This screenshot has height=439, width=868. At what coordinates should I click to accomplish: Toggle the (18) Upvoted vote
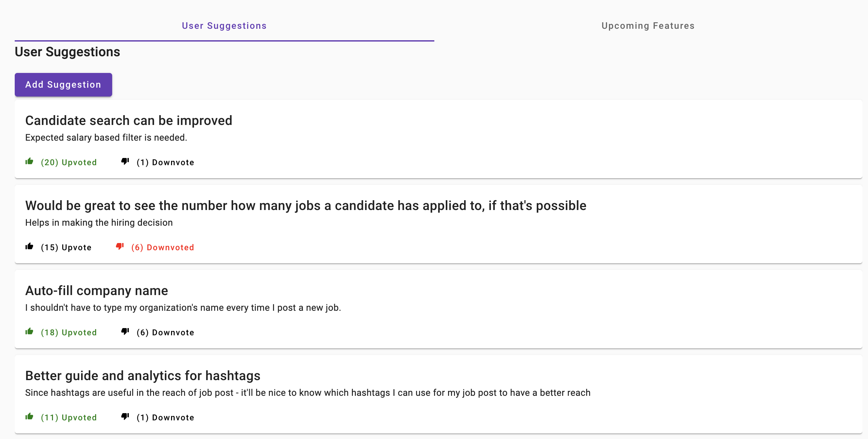pos(69,333)
